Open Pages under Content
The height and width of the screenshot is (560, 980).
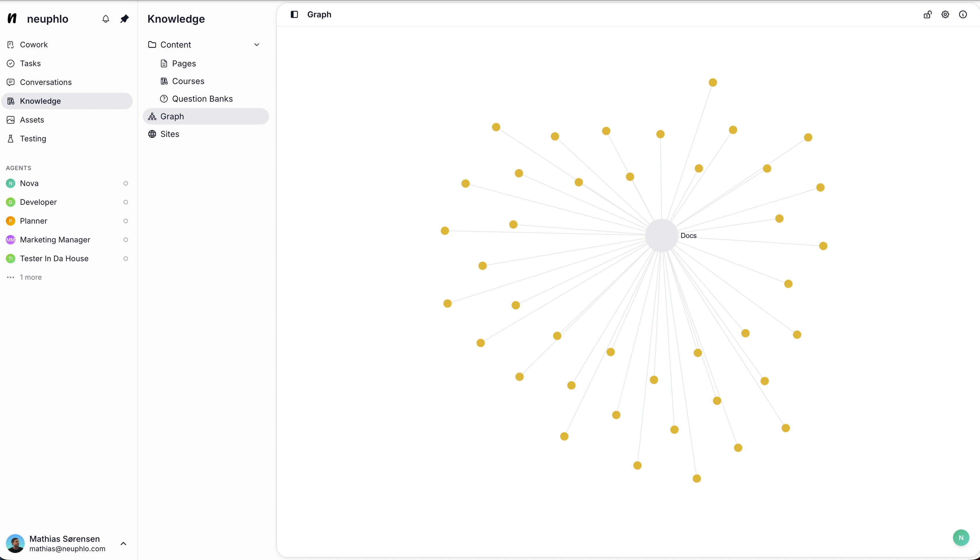[x=211, y=64]
